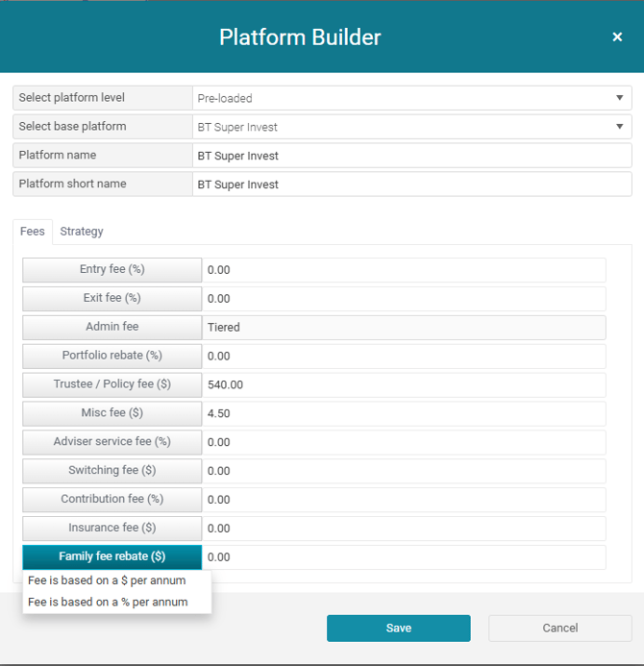Open the Admin fee options

[112, 328]
